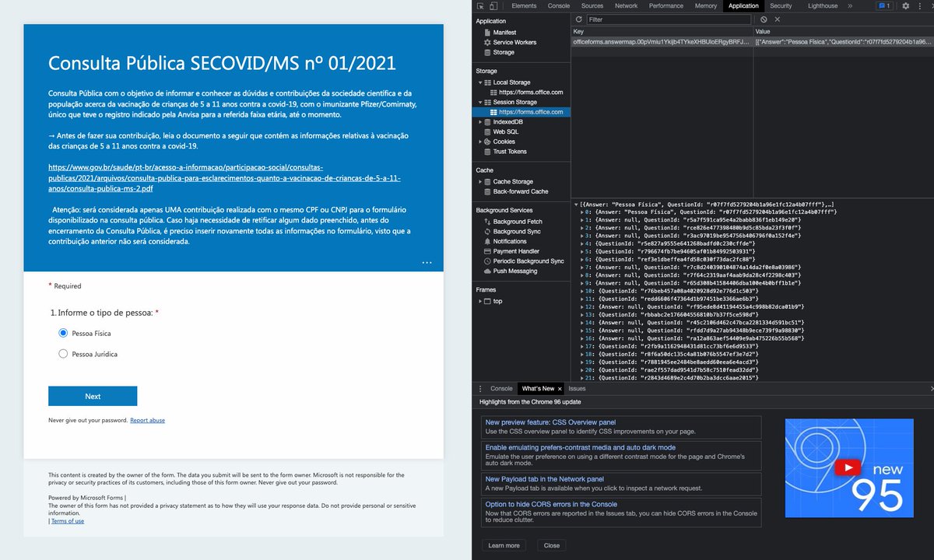Switch to the Performance tab

(x=666, y=6)
